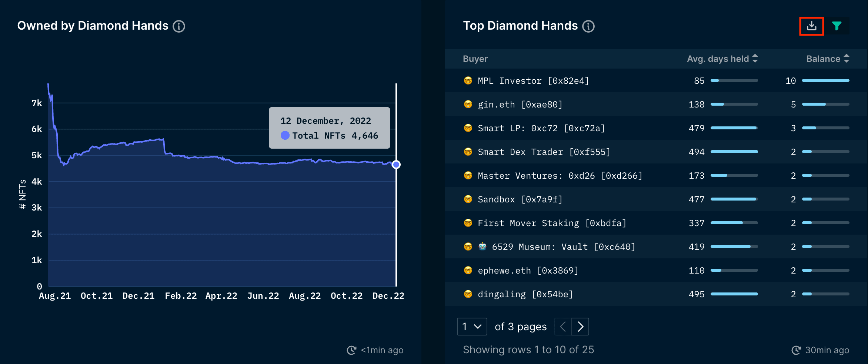Go to previous page of results
This screenshot has height=364, width=868.
563,327
